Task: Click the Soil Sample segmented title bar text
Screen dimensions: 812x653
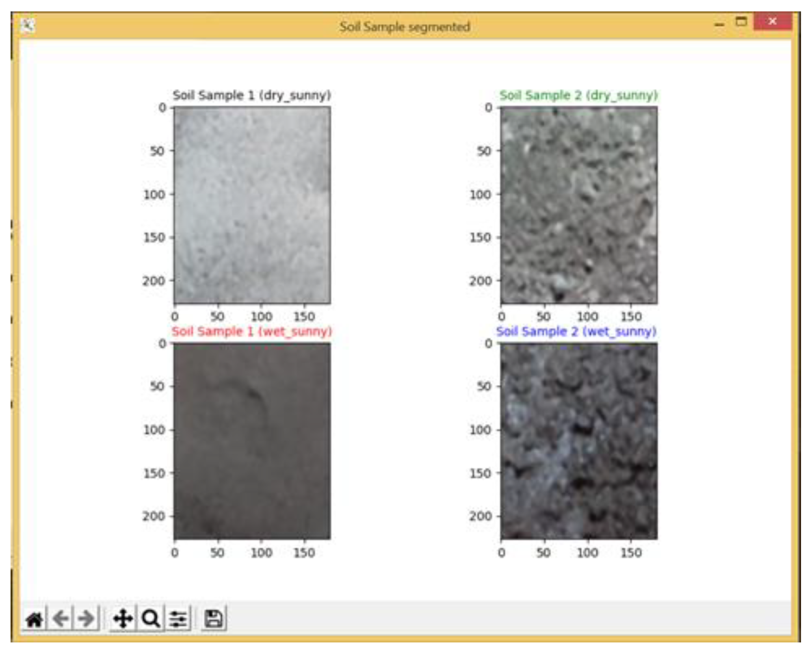Action: [x=405, y=27]
